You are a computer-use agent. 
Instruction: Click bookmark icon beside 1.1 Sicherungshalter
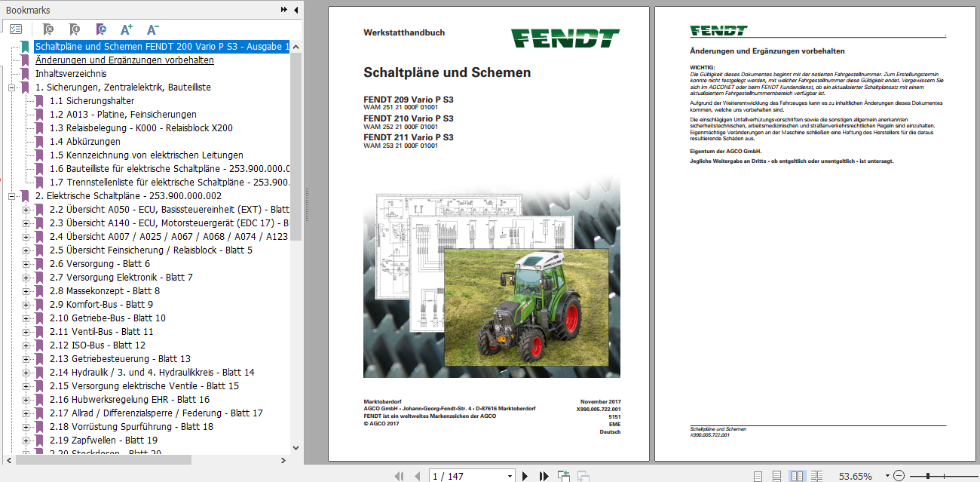coord(39,101)
